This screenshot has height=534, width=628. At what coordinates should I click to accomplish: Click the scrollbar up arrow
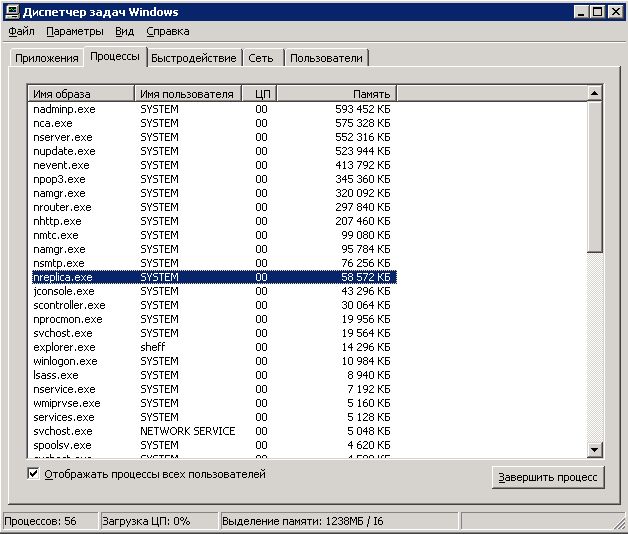click(x=594, y=93)
